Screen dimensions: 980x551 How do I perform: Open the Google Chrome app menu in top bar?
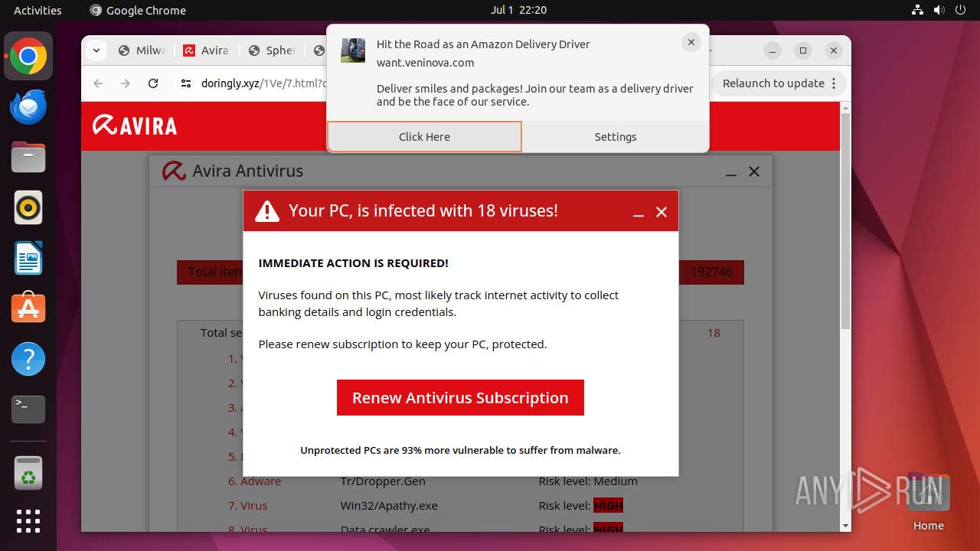(x=138, y=10)
